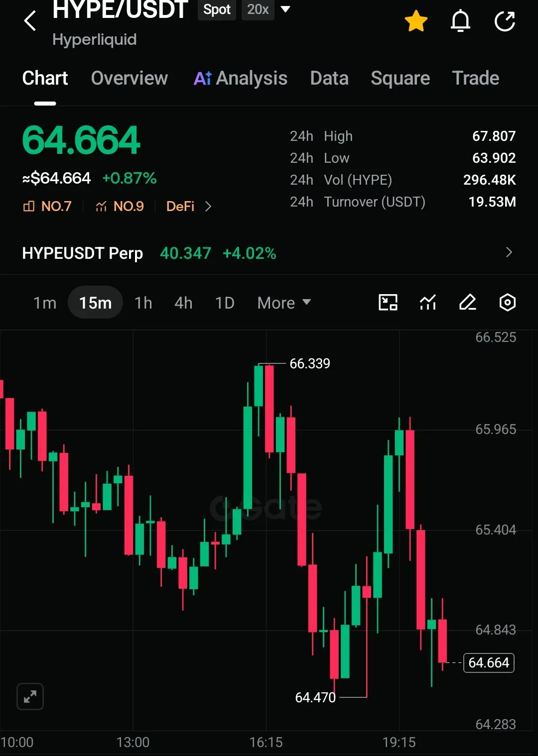This screenshot has width=538, height=756.
Task: Select the 15m timeframe
Action: coord(95,303)
